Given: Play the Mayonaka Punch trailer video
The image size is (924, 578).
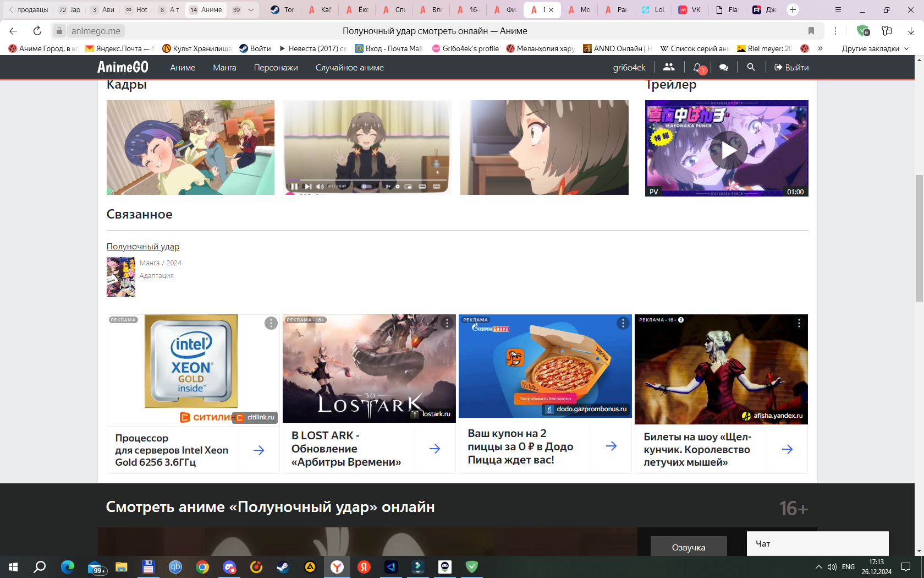Looking at the screenshot, I should 728,150.
